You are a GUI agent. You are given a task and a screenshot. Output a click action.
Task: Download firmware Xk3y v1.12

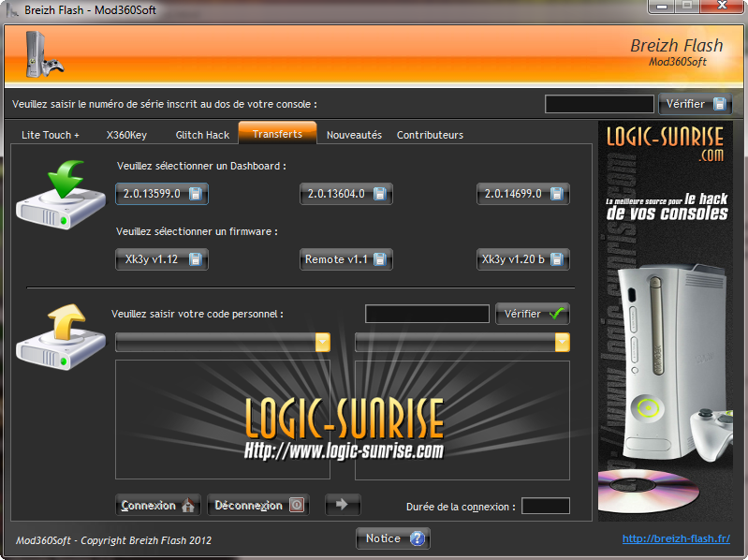162,259
